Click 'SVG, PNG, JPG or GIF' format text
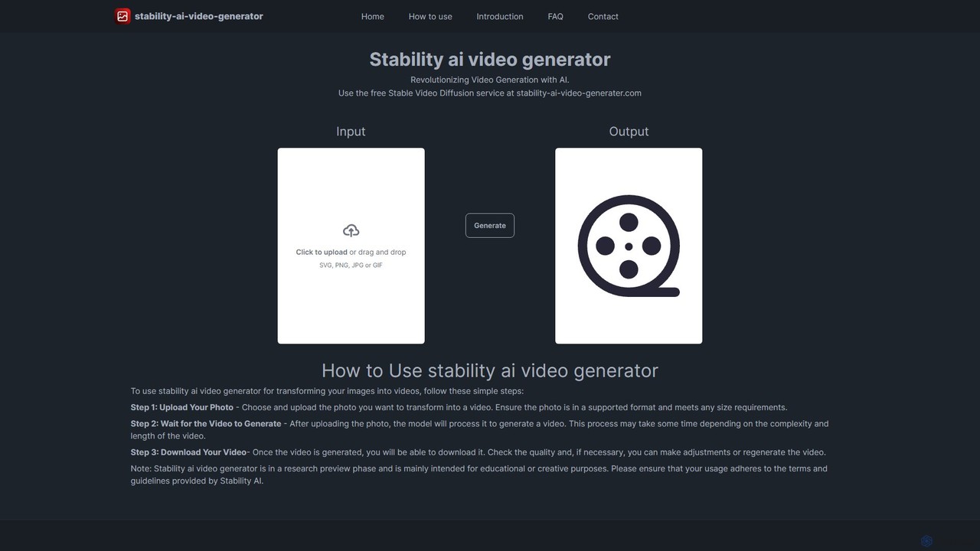Image resolution: width=980 pixels, height=551 pixels. [x=351, y=266]
